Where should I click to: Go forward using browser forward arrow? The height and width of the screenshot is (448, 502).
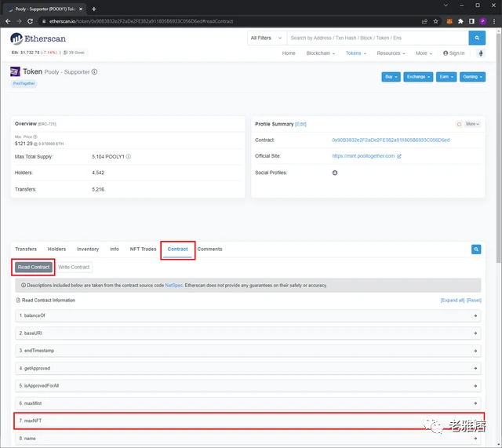pyautogui.click(x=19, y=21)
